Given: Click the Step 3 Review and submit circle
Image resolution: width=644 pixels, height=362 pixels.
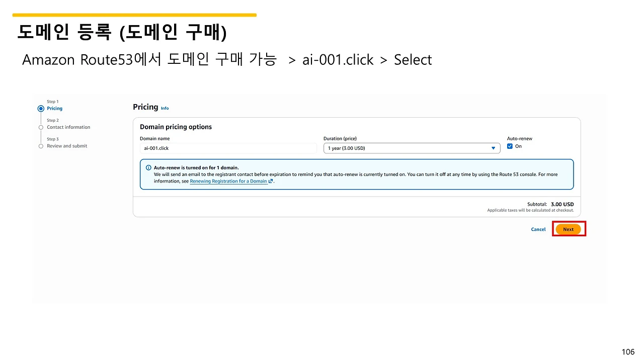Looking at the screenshot, I should (41, 145).
